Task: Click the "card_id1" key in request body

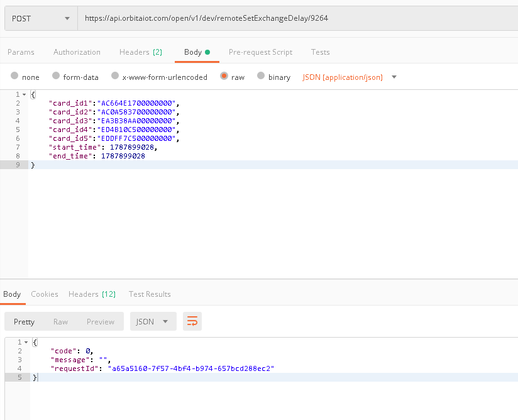Action: pos(70,104)
